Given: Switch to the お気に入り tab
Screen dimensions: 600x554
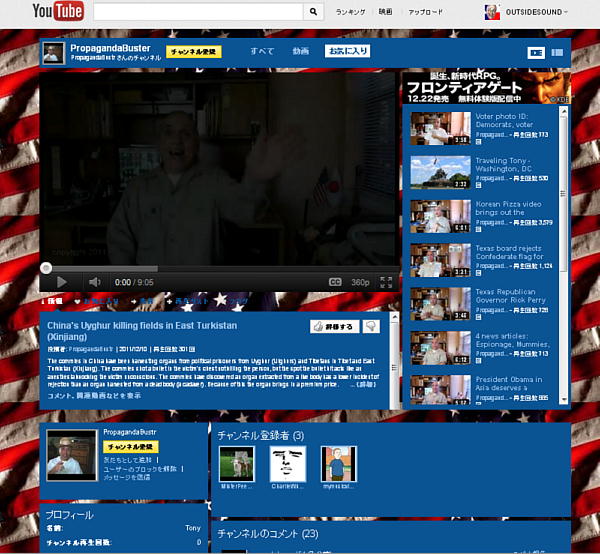Looking at the screenshot, I should click(x=347, y=51).
